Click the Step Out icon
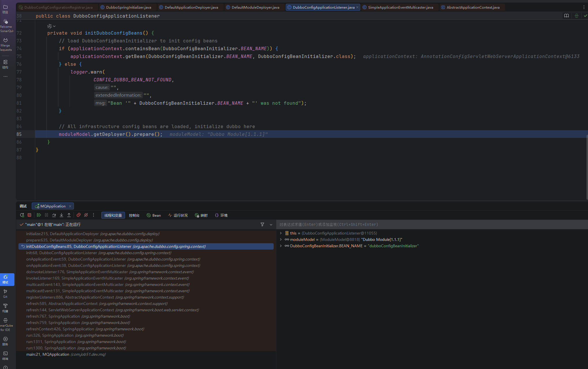Viewport: 588px width, 369px height. [x=69, y=215]
